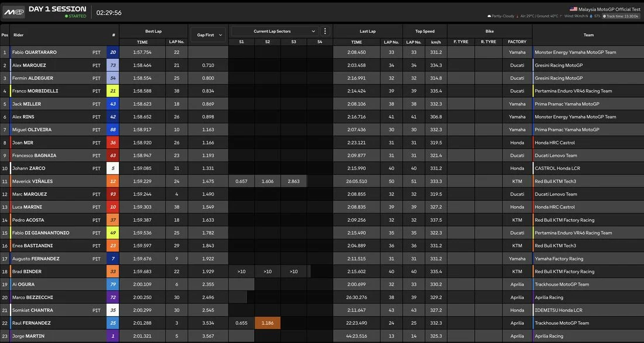This screenshot has width=644, height=343.
Task: Click the green STARTED status dot
Action: pos(67,16)
